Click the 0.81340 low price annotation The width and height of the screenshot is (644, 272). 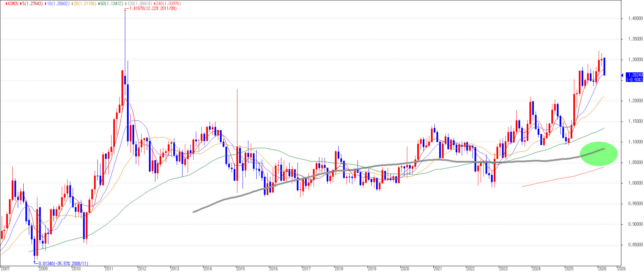click(63, 263)
